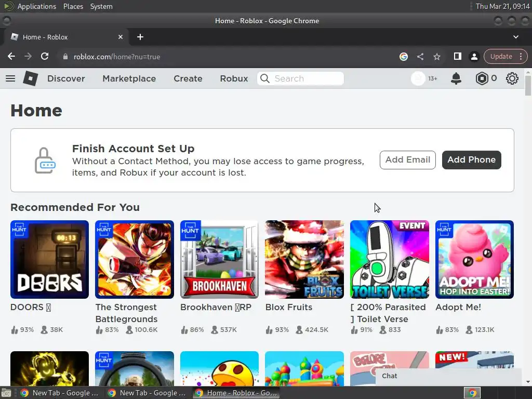Click the search magnifier icon
The width and height of the screenshot is (532, 399).
click(x=264, y=78)
